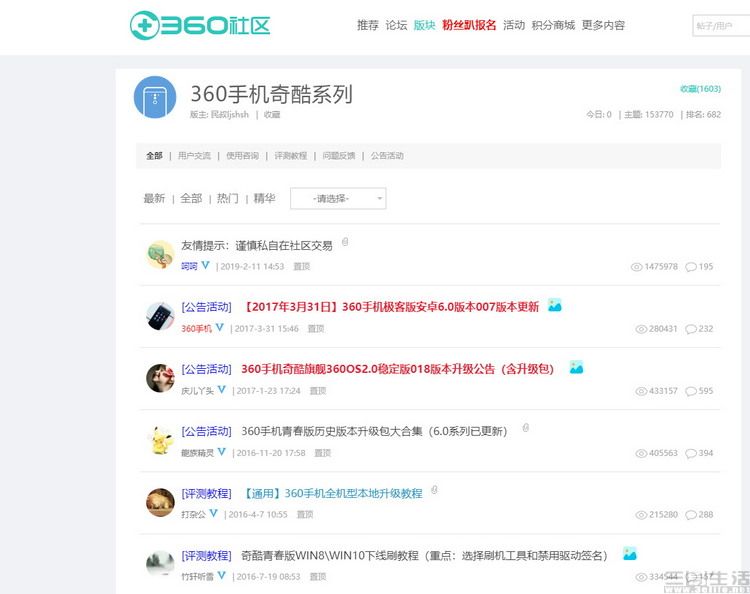Select the 论坛 navigation item
750x594 pixels.
[396, 25]
